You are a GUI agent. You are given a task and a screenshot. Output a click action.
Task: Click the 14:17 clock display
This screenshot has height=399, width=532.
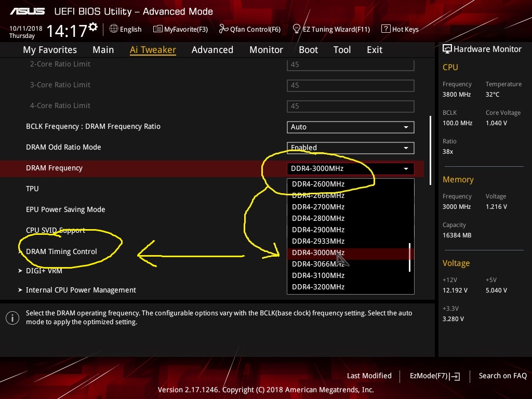(x=67, y=31)
